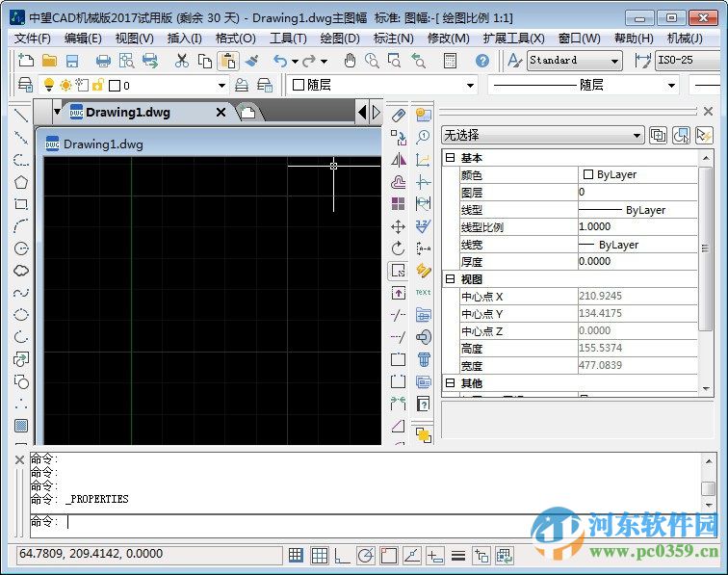The width and height of the screenshot is (728, 575).
Task: Paste from clipboard icon
Action: click(x=228, y=61)
